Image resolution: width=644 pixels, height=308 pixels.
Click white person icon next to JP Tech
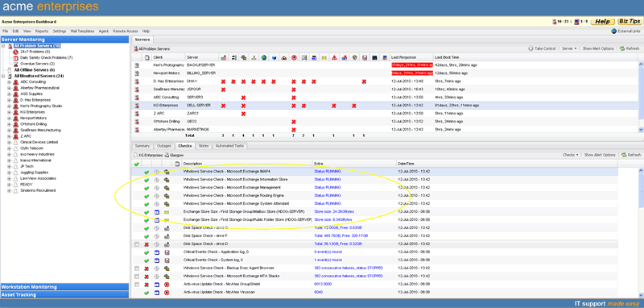click(15, 167)
